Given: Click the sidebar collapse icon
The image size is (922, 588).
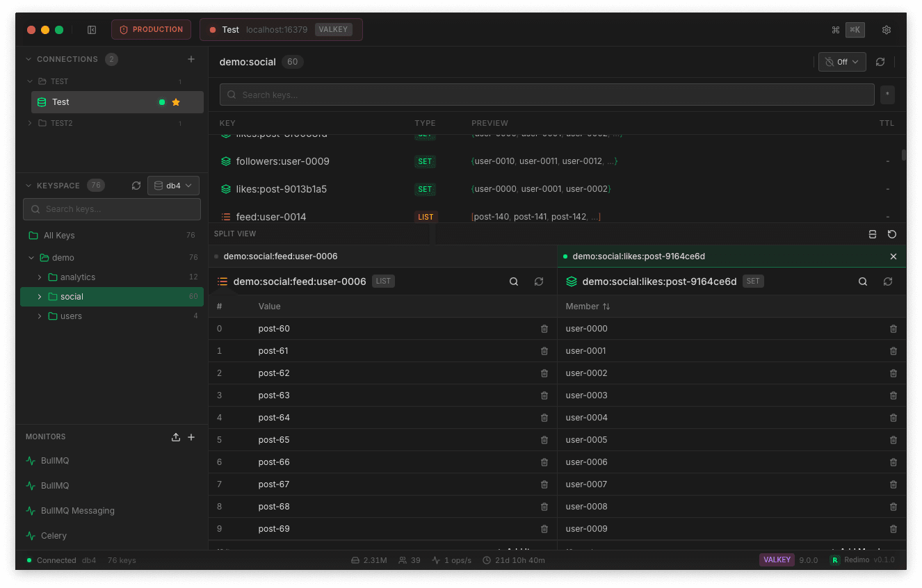Looking at the screenshot, I should point(92,30).
